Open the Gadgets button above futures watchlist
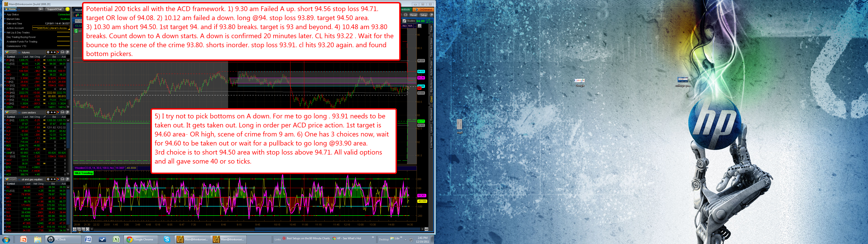 (11, 52)
